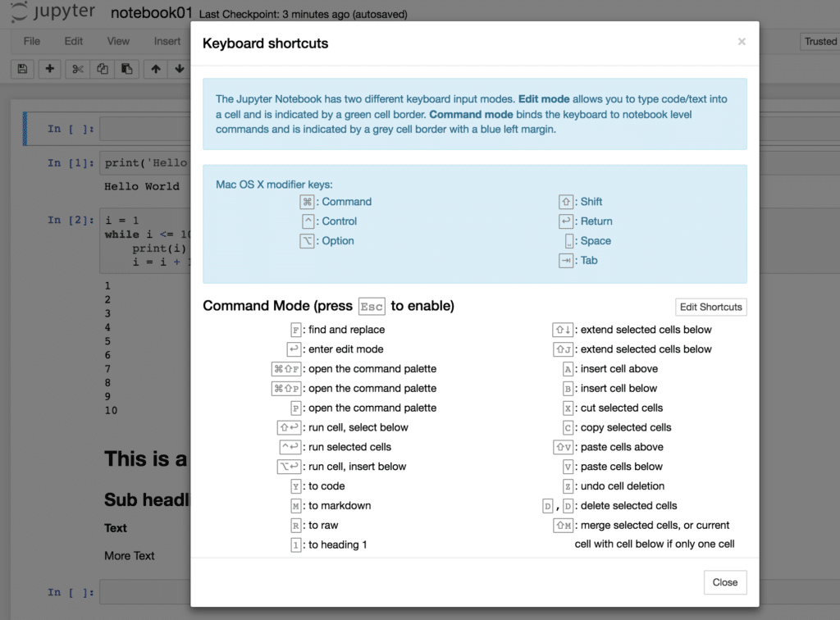
Task: Click the 'This is a' heading cell
Action: click(146, 458)
